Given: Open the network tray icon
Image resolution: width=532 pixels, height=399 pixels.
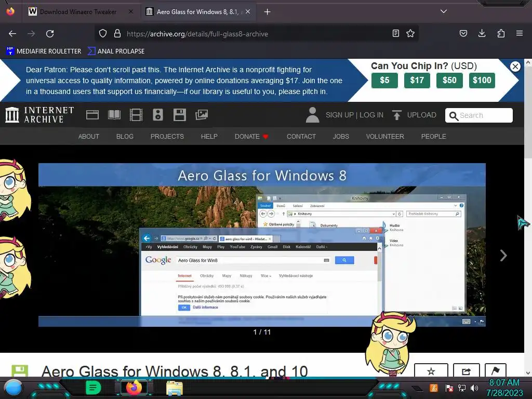Looking at the screenshot, I should pyautogui.click(x=462, y=388).
